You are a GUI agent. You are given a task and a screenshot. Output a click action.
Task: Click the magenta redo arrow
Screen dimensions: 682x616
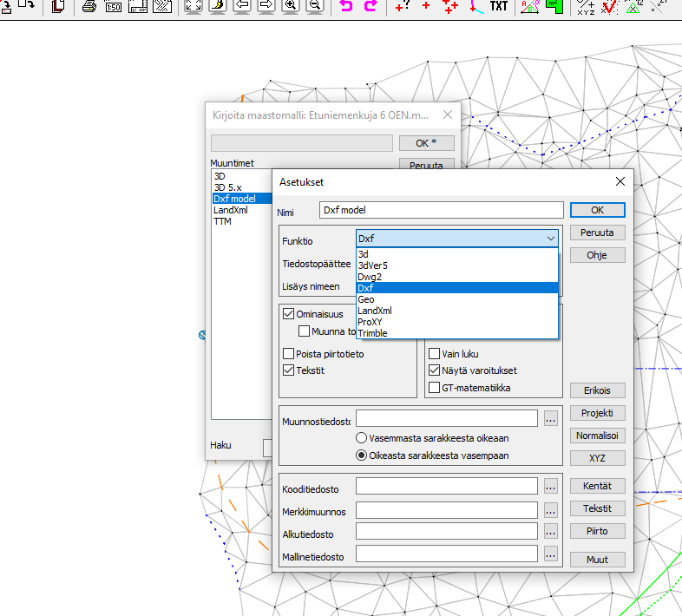tap(371, 6)
